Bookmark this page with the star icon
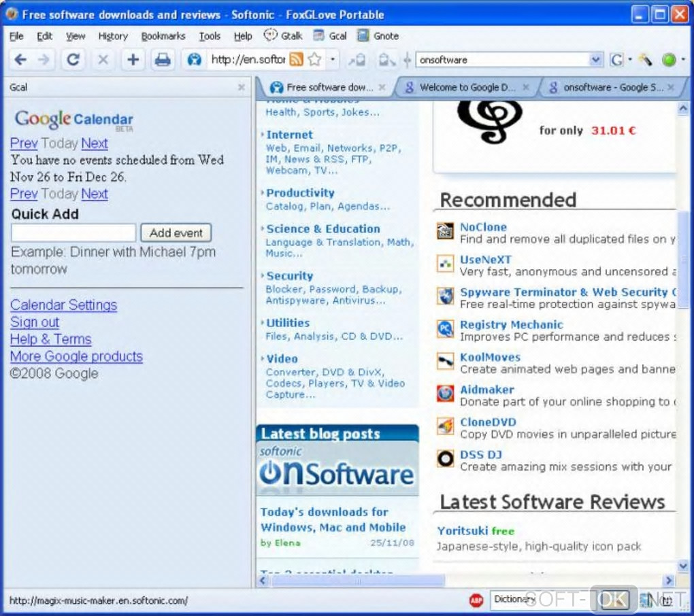 [x=315, y=59]
